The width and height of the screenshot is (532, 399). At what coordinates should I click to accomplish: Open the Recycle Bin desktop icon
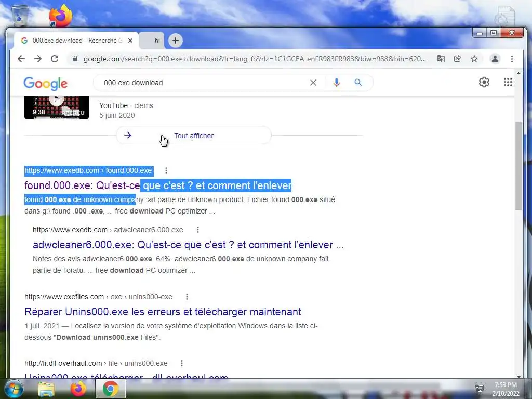pos(20,15)
